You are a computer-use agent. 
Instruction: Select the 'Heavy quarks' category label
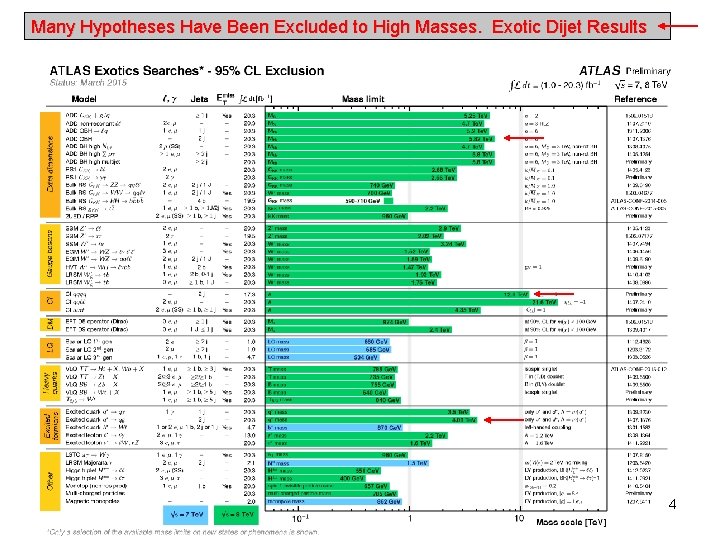point(50,383)
